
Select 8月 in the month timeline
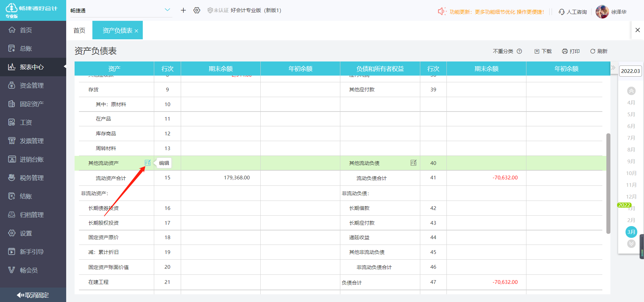pos(631,149)
